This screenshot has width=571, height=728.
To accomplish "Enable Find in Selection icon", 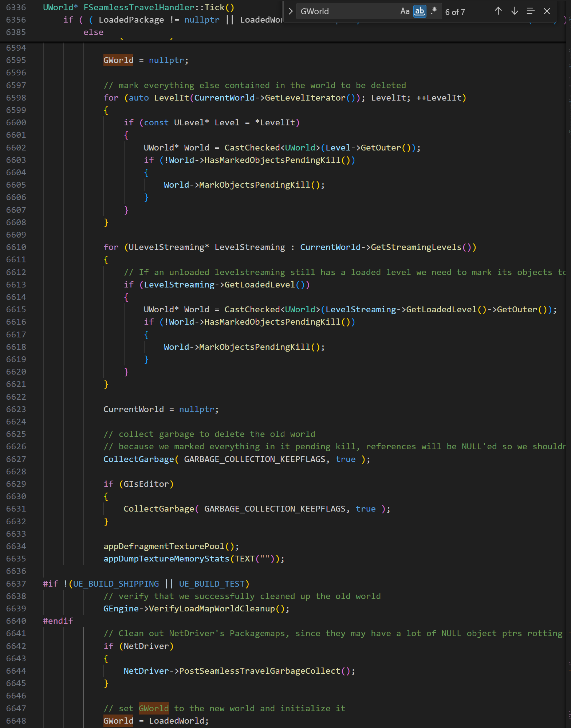I will [x=531, y=11].
